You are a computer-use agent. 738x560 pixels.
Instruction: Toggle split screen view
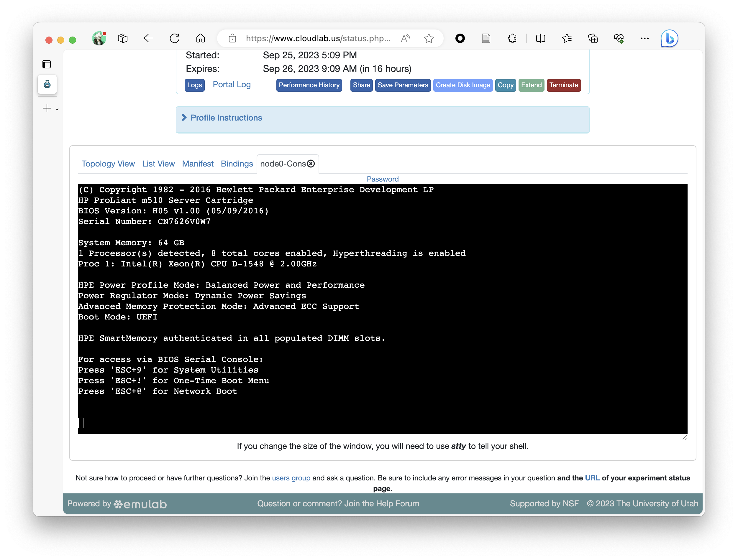tap(540, 38)
